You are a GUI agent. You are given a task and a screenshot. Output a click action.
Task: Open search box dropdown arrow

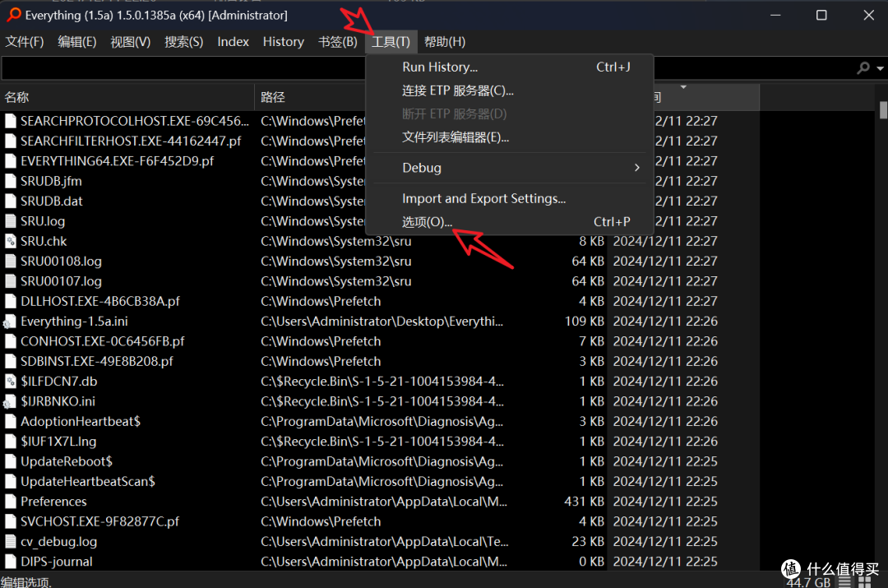click(x=880, y=68)
